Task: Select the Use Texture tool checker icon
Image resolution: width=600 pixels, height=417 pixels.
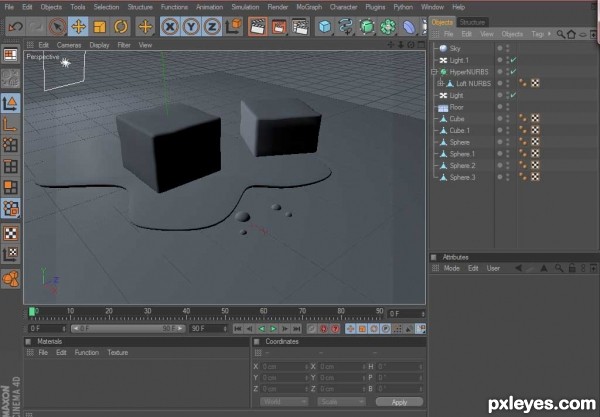Action: [10, 233]
